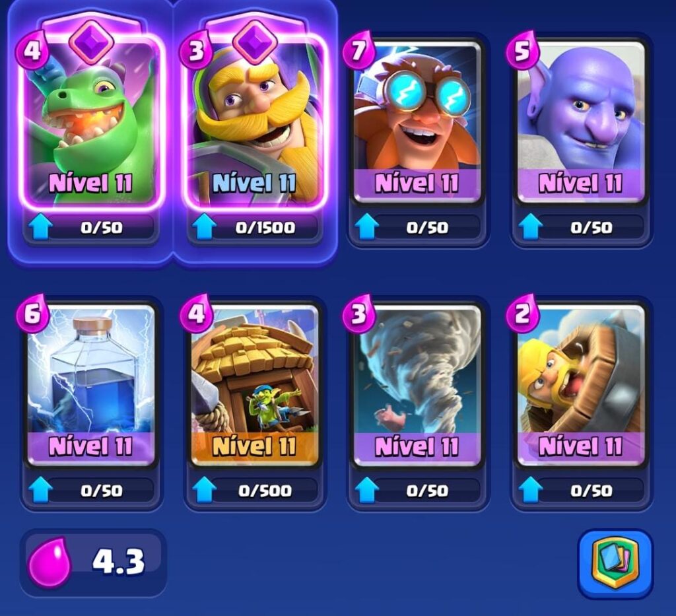
Task: Tap upgrade arrow below Goblin Hut
Action: click(x=204, y=490)
